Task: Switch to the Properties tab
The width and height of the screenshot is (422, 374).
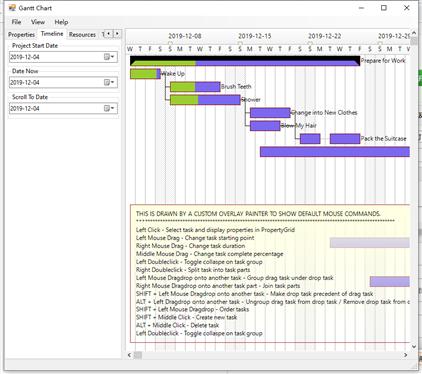Action: point(21,34)
